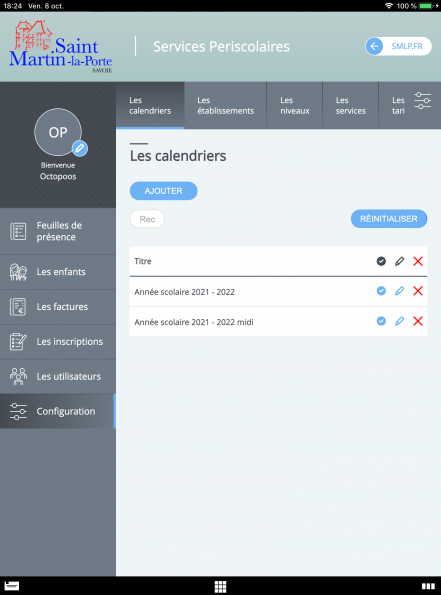The width and height of the screenshot is (441, 595).
Task: Click the Wi-Fi icon in status bar
Action: click(389, 6)
